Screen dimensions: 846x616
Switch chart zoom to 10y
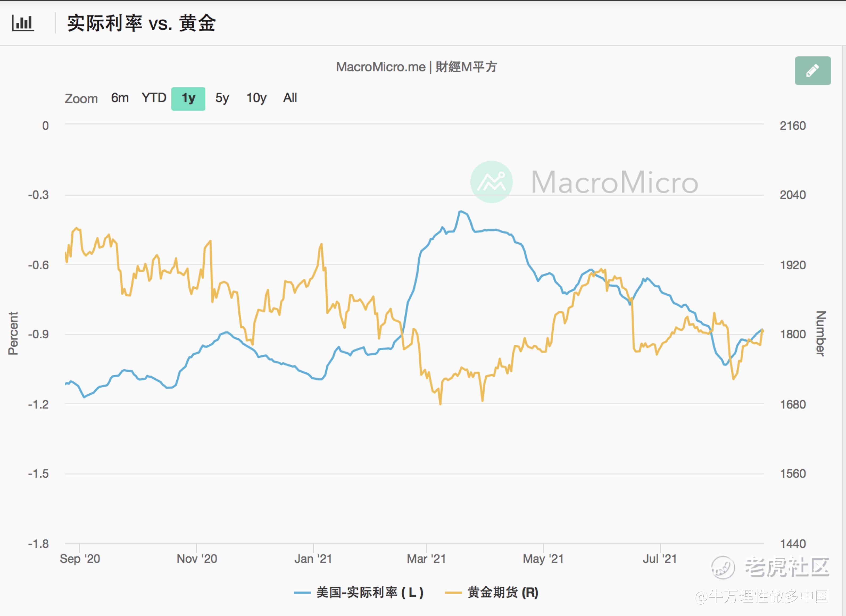pos(256,98)
